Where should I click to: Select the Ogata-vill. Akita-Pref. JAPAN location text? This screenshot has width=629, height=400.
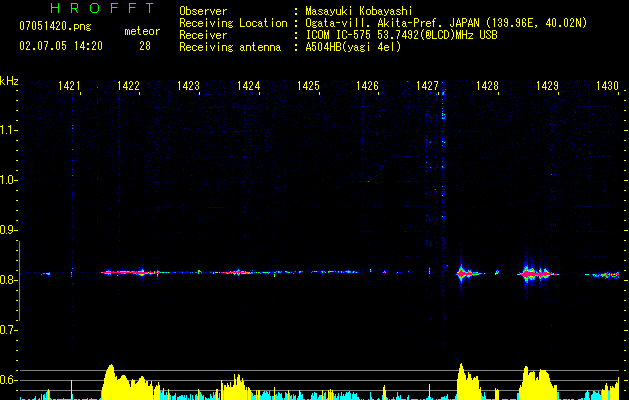[446, 23]
